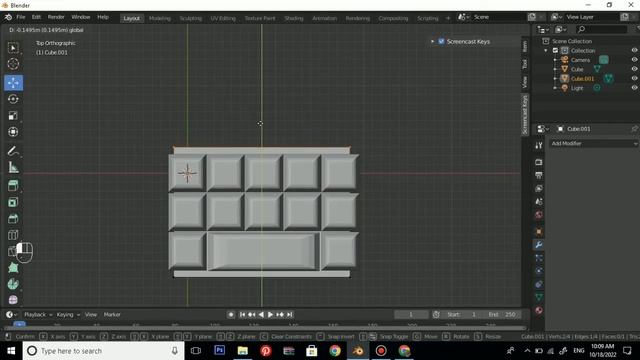Collapse the Collection tree item

546,50
